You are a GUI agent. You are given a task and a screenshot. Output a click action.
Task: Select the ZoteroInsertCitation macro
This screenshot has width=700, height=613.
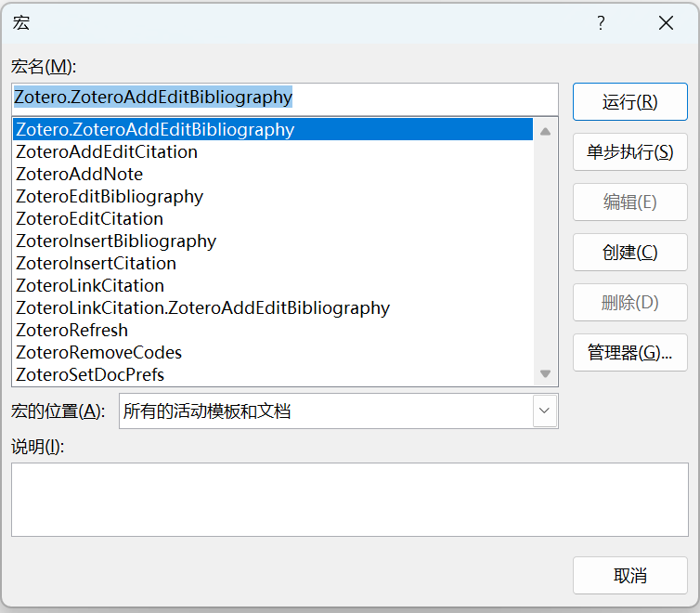[273, 264]
